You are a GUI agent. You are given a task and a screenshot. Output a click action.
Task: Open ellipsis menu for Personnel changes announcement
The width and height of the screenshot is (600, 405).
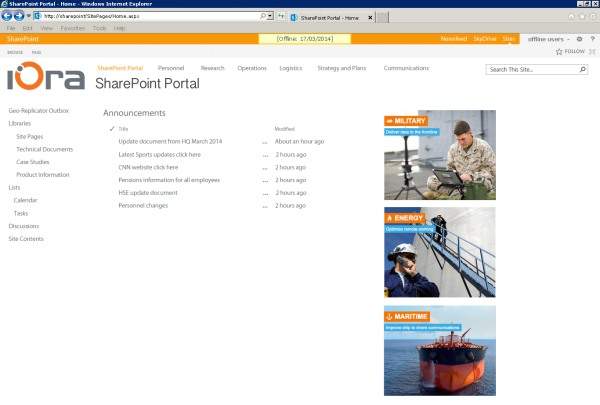tap(265, 205)
